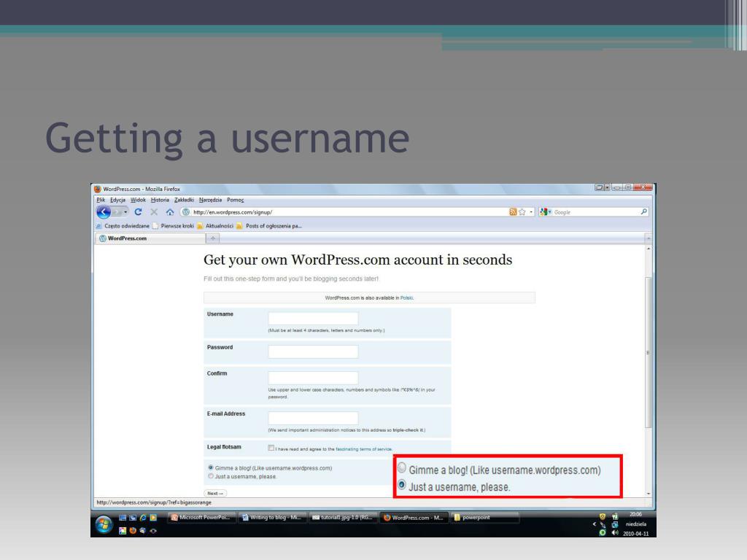Choose a search engine from the Google icon dropdown
Viewport: 747px width, 560px height.
(x=545, y=212)
